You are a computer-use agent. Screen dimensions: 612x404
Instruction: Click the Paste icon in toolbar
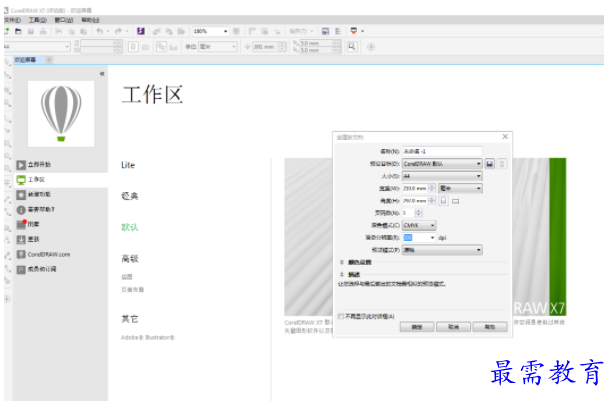pyautogui.click(x=84, y=31)
